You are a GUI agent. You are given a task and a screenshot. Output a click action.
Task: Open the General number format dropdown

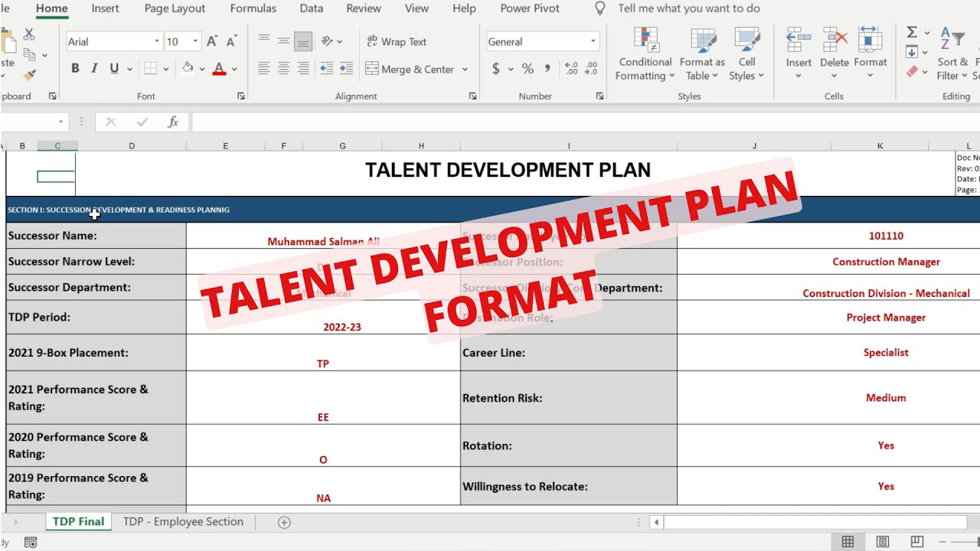point(593,41)
